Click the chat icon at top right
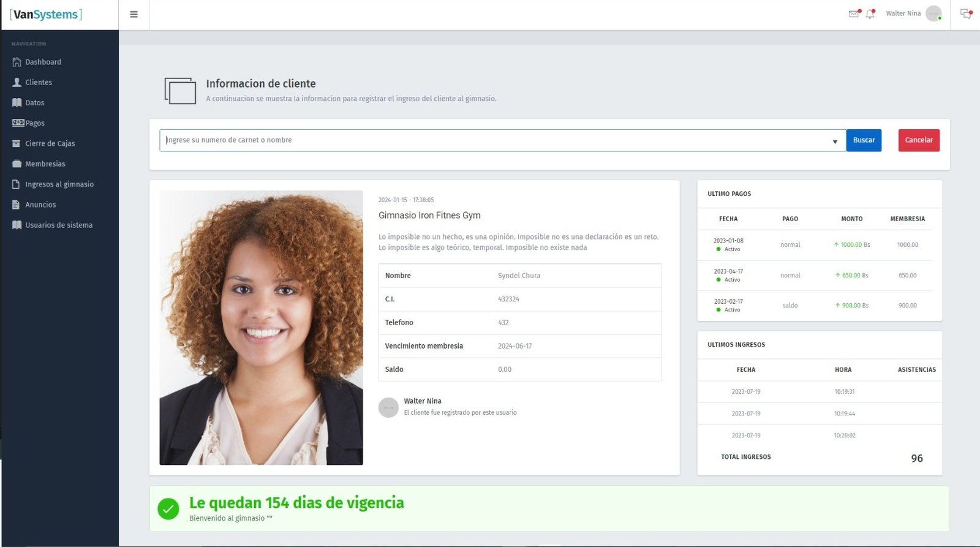This screenshot has width=980, height=547. click(965, 13)
